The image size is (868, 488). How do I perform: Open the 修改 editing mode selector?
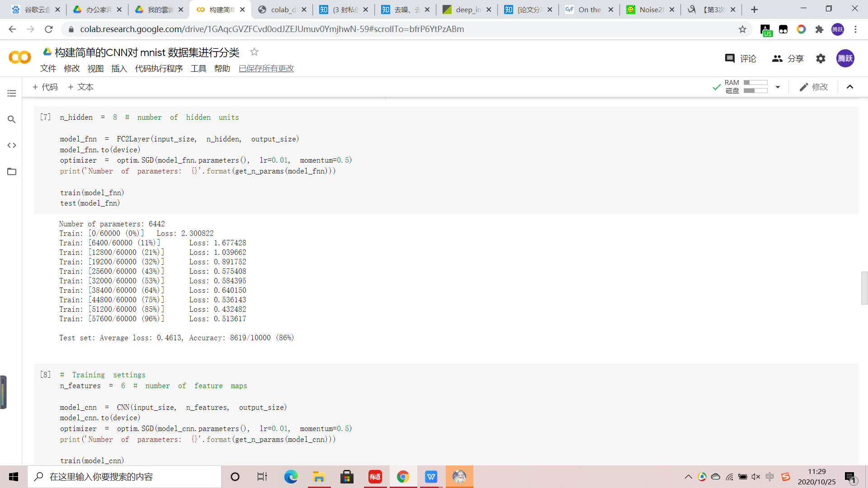click(x=814, y=87)
